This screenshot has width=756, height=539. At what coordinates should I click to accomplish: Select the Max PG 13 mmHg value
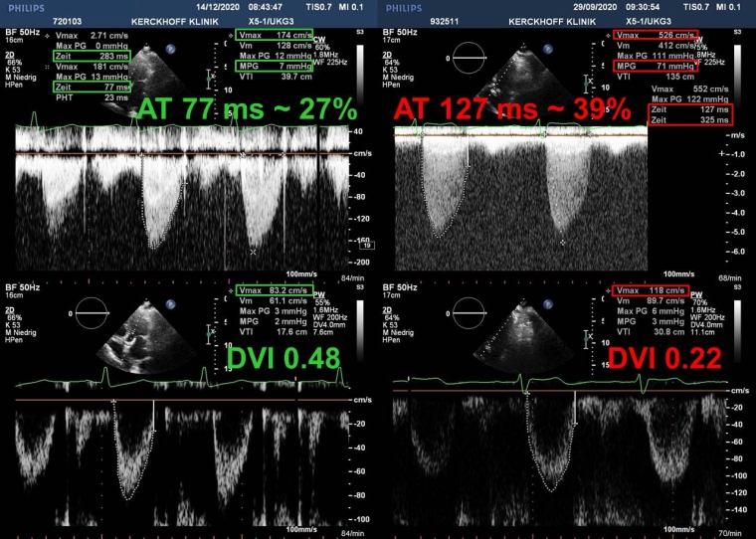tap(93, 78)
